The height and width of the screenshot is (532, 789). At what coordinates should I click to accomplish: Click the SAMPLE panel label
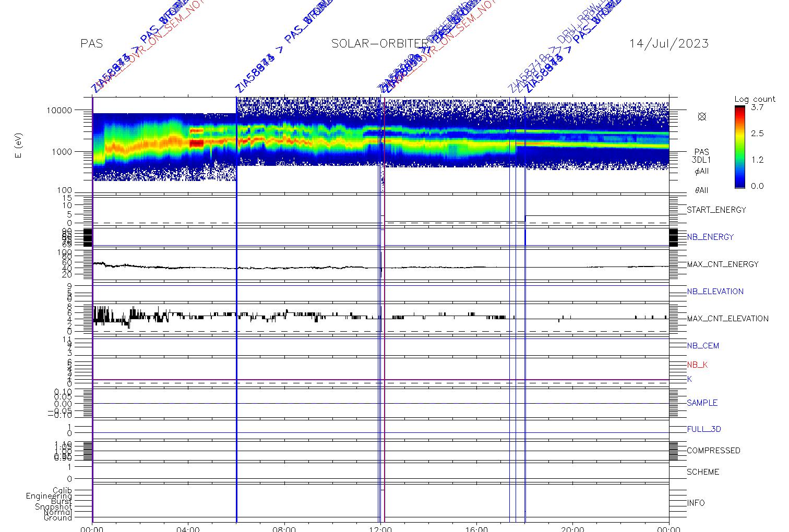(x=702, y=403)
